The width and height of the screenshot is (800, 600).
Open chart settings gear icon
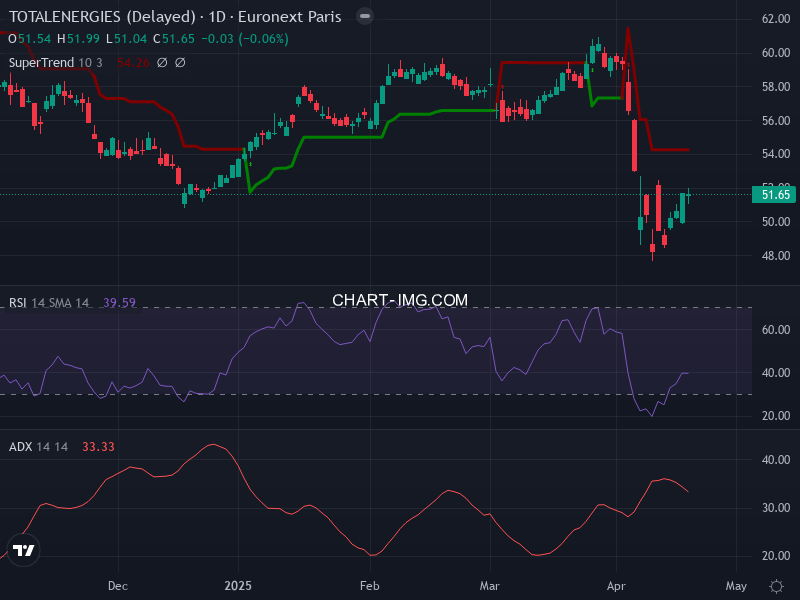776,586
